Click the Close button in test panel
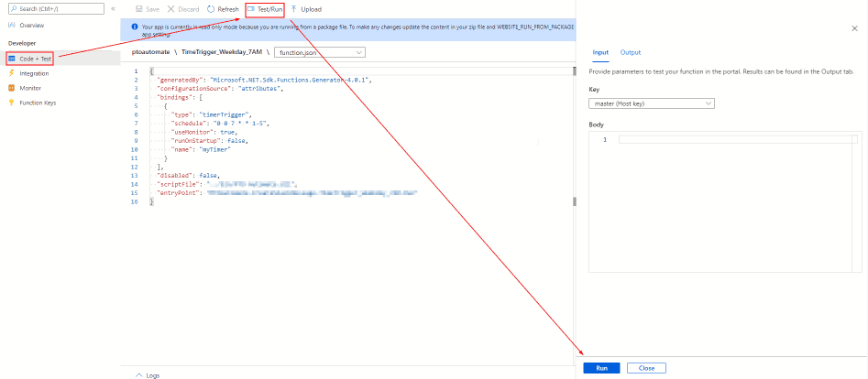The height and width of the screenshot is (379, 868). (646, 368)
